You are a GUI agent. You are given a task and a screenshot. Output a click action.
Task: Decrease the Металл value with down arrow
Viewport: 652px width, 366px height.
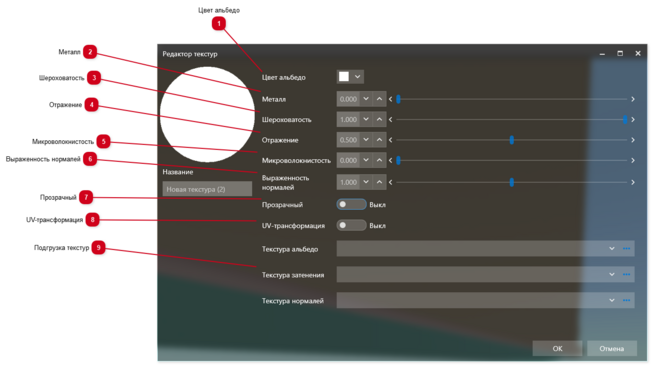point(366,99)
